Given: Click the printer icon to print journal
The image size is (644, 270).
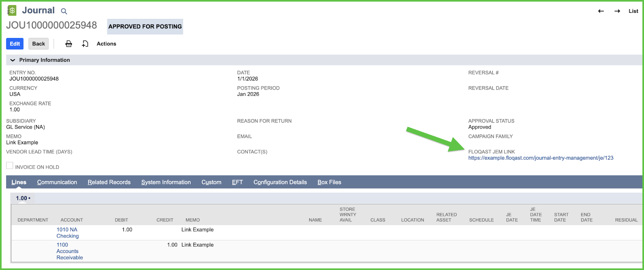Looking at the screenshot, I should coord(69,44).
